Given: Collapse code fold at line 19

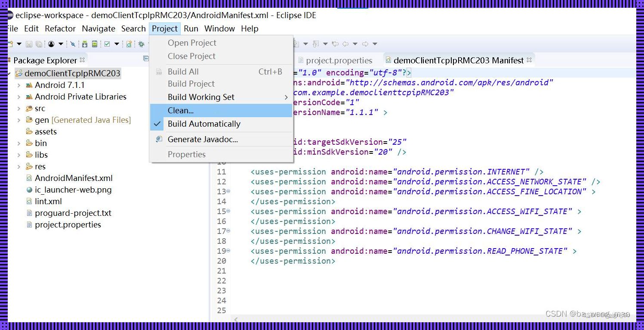Looking at the screenshot, I should tap(228, 250).
